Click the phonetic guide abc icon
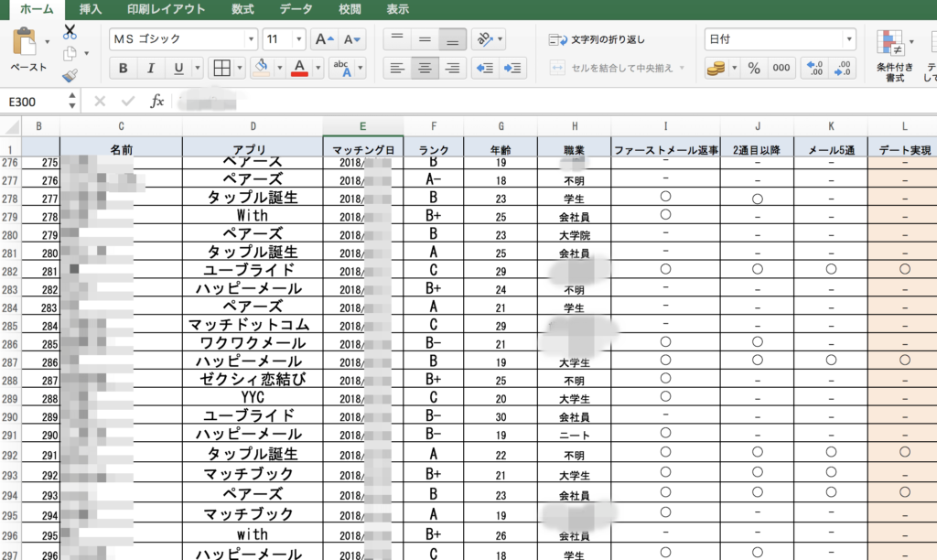The height and width of the screenshot is (560, 937). (342, 68)
